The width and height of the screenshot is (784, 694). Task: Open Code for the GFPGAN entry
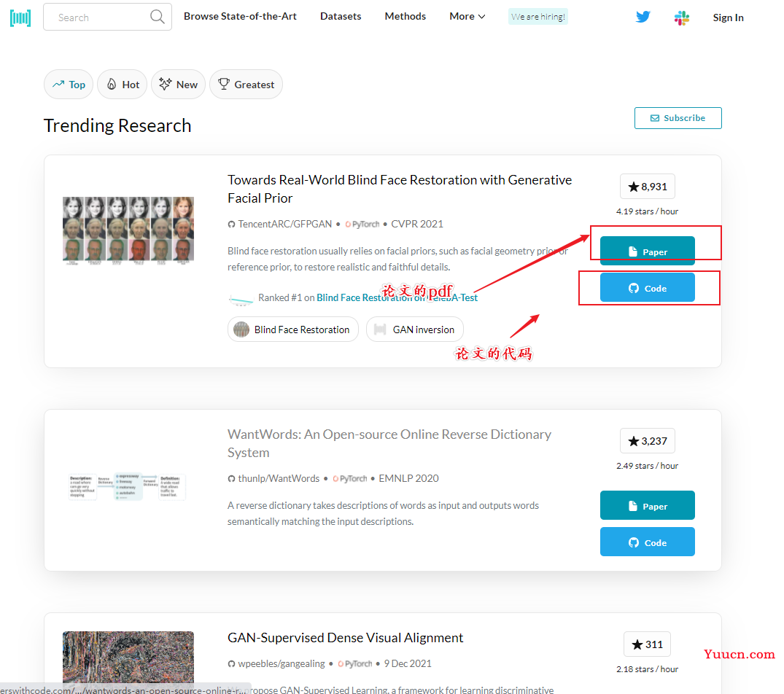tap(648, 288)
